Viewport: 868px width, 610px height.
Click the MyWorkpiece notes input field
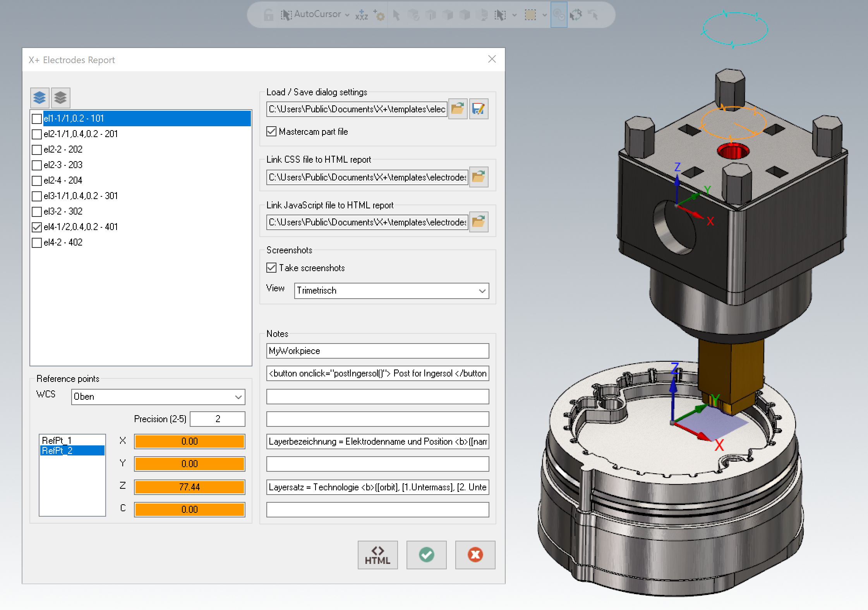point(377,351)
